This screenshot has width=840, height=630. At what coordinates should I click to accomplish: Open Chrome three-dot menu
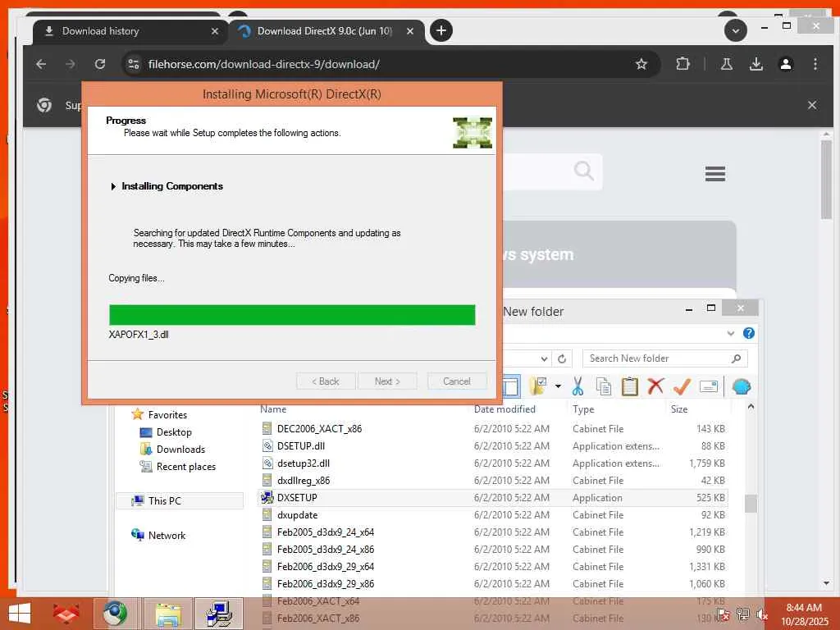click(x=815, y=64)
